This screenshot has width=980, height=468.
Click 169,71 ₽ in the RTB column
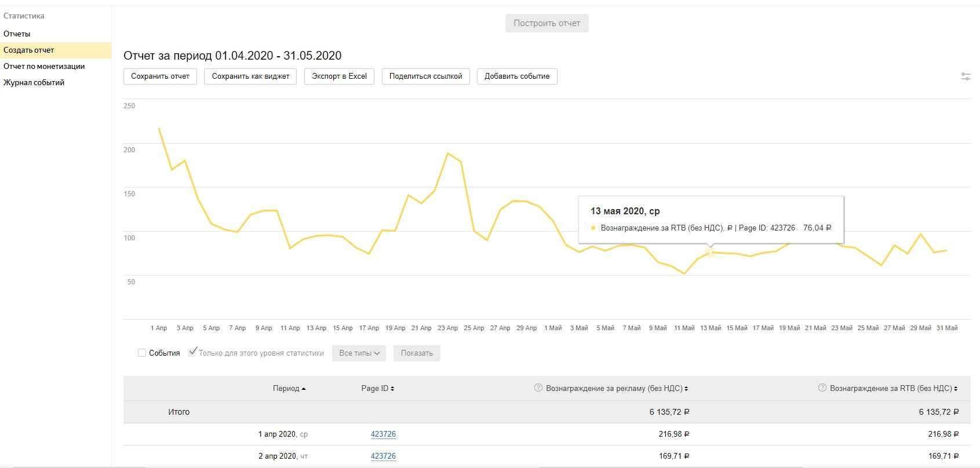pyautogui.click(x=943, y=456)
